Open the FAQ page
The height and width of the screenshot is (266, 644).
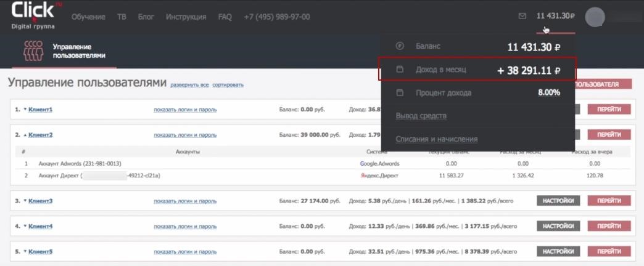(x=225, y=17)
